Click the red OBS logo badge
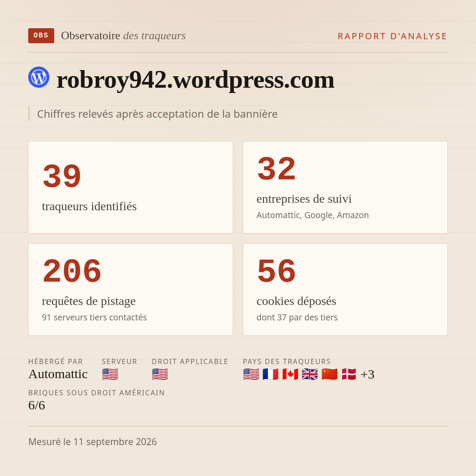This screenshot has height=476, width=476. (x=41, y=36)
